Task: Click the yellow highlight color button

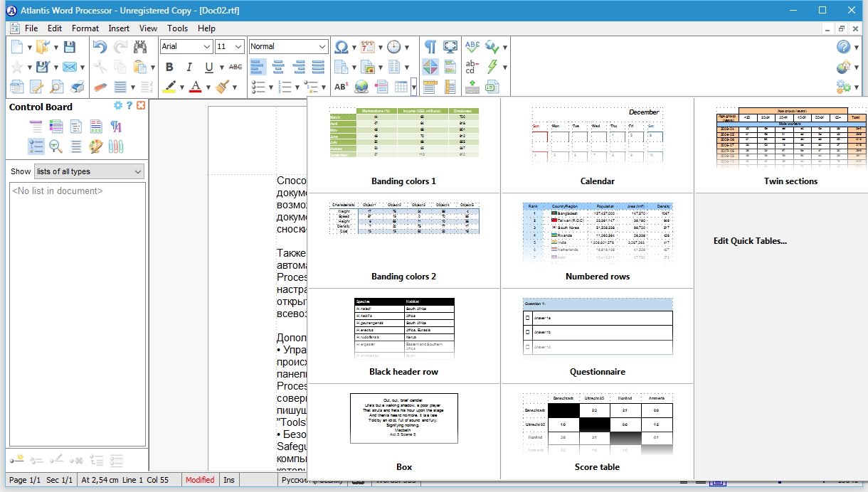Action: click(169, 87)
